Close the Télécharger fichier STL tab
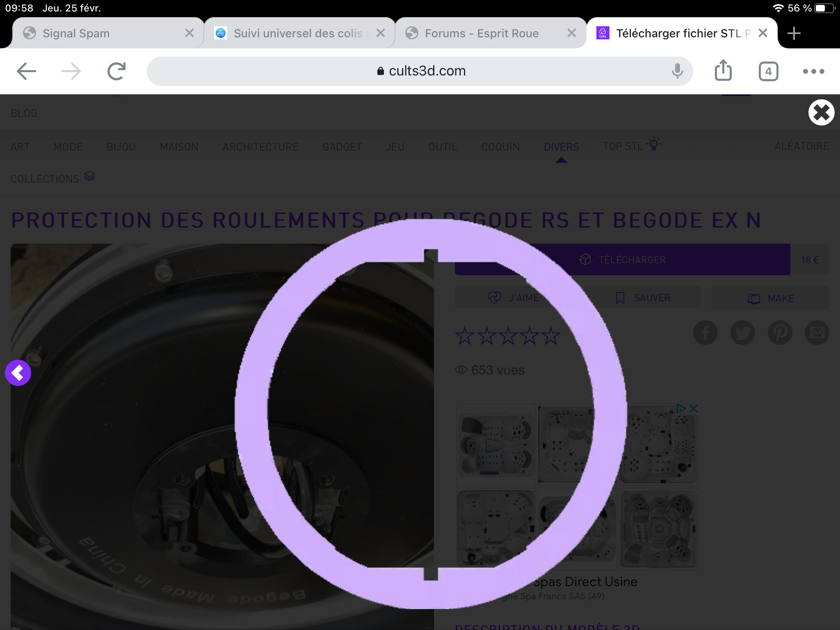 (763, 33)
